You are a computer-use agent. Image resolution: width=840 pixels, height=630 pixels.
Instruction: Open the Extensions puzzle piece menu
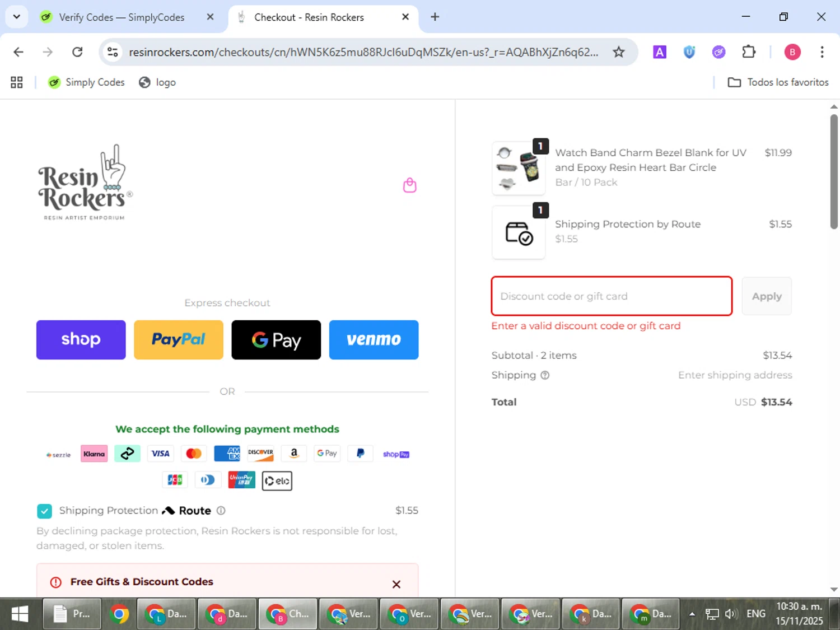tap(749, 52)
